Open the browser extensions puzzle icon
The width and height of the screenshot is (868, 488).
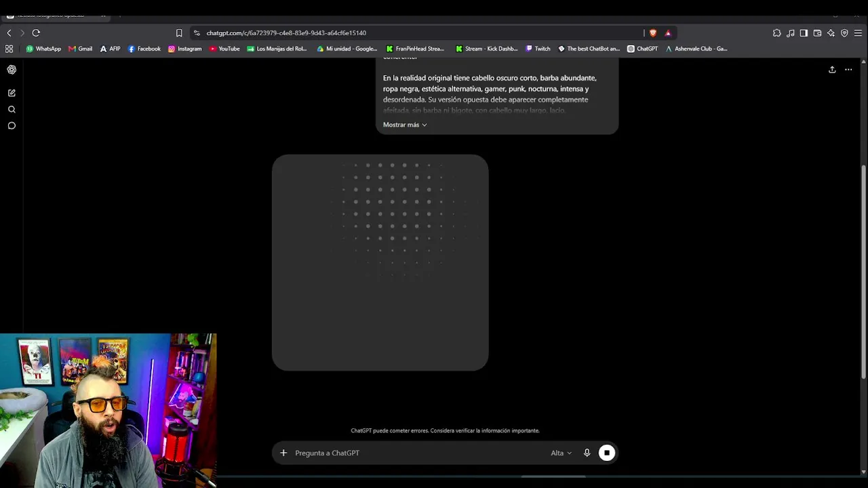[777, 33]
